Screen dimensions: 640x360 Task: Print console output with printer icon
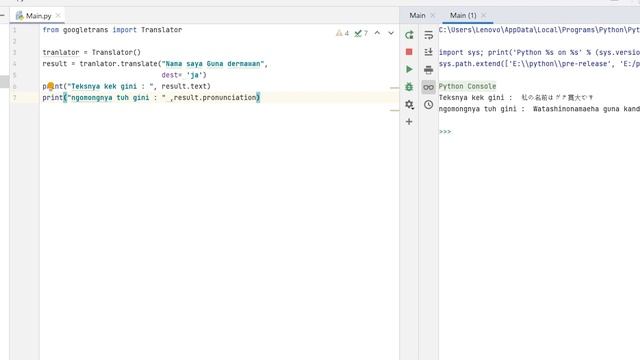(x=428, y=70)
